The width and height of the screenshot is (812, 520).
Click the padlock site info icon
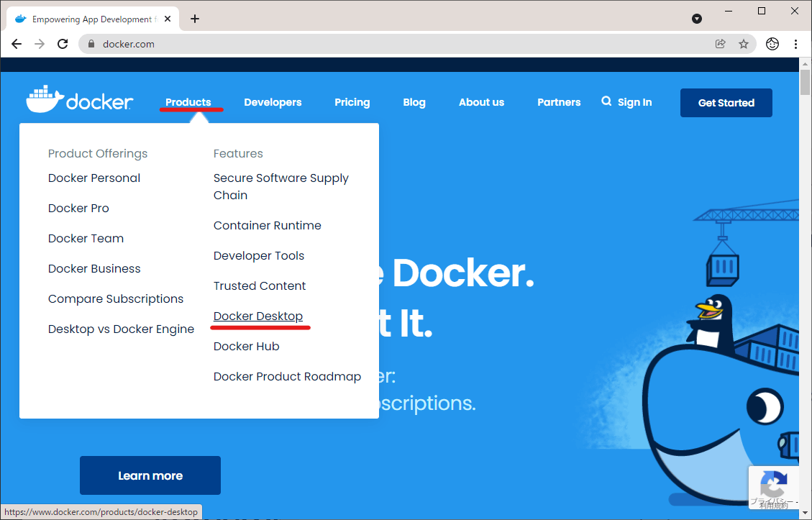[91, 44]
